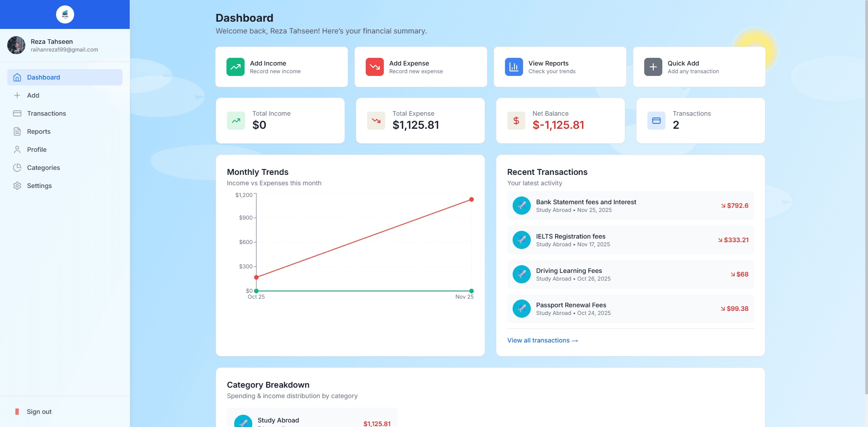Screen dimensions: 868x427
Task: Click the green Add Income icon
Action: point(236,67)
